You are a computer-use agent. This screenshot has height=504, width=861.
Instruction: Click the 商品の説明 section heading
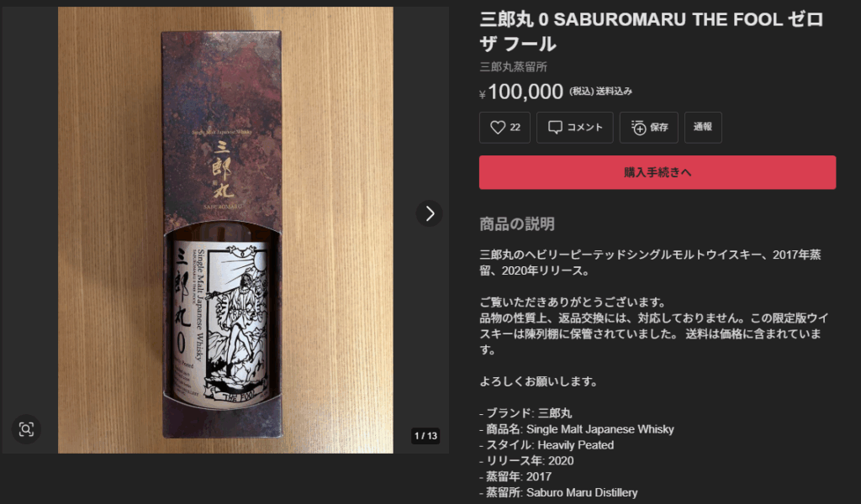517,223
